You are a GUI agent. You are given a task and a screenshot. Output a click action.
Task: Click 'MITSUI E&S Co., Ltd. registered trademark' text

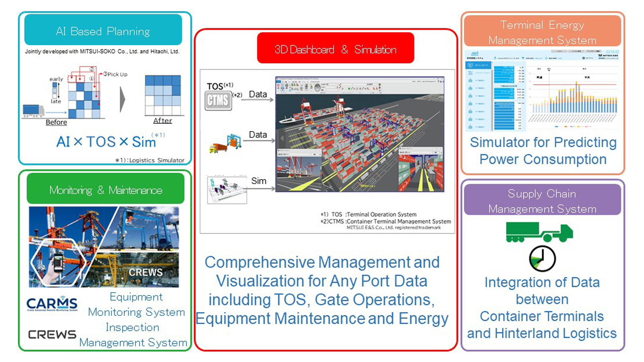pos(394,228)
